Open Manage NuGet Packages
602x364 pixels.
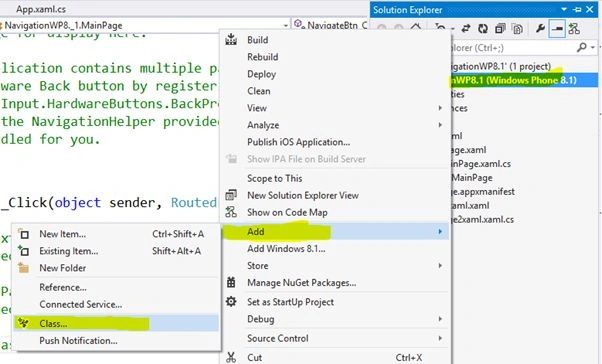pos(334,283)
